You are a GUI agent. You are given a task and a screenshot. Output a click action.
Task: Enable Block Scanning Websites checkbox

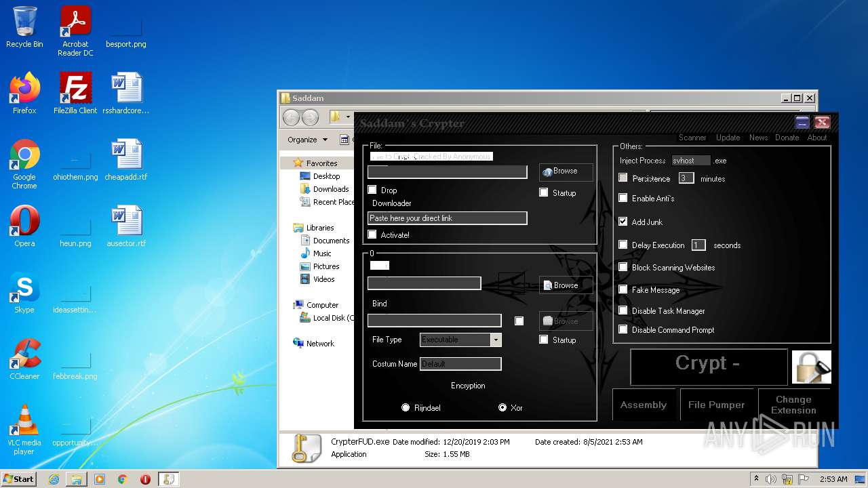point(623,267)
